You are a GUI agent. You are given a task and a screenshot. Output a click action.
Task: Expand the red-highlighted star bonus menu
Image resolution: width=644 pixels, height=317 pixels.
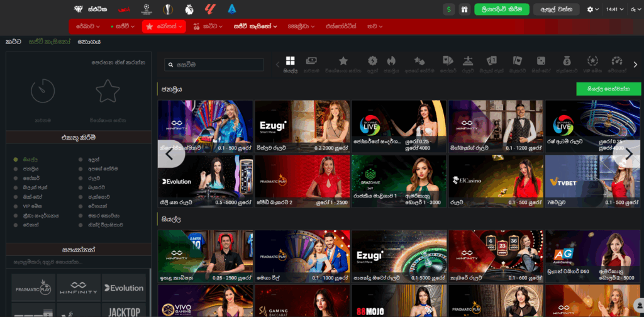(164, 26)
